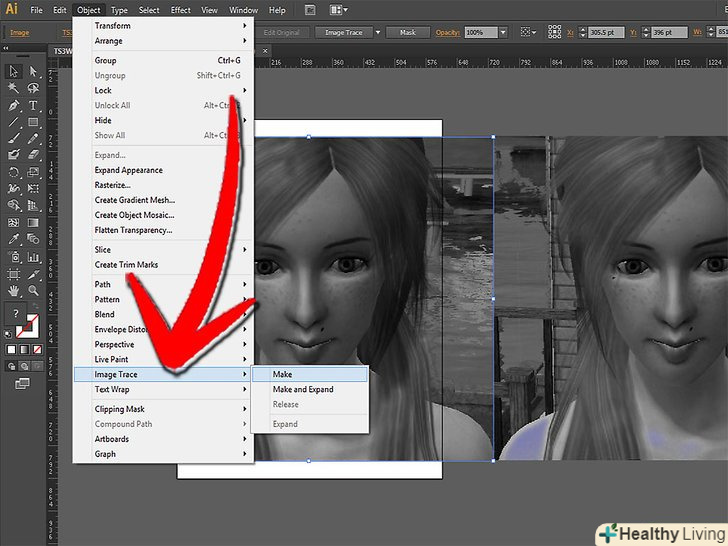
Task: Click the Image Trace button in control bar
Action: [345, 32]
